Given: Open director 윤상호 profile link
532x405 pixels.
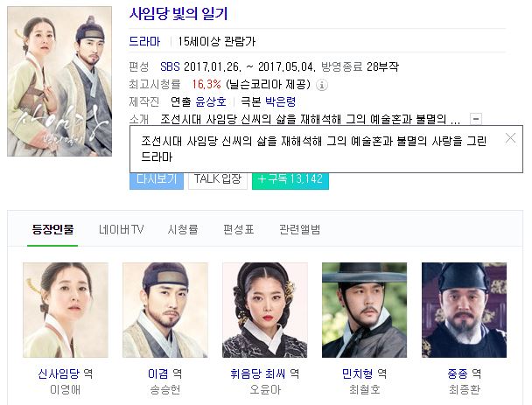Looking at the screenshot, I should tap(211, 101).
